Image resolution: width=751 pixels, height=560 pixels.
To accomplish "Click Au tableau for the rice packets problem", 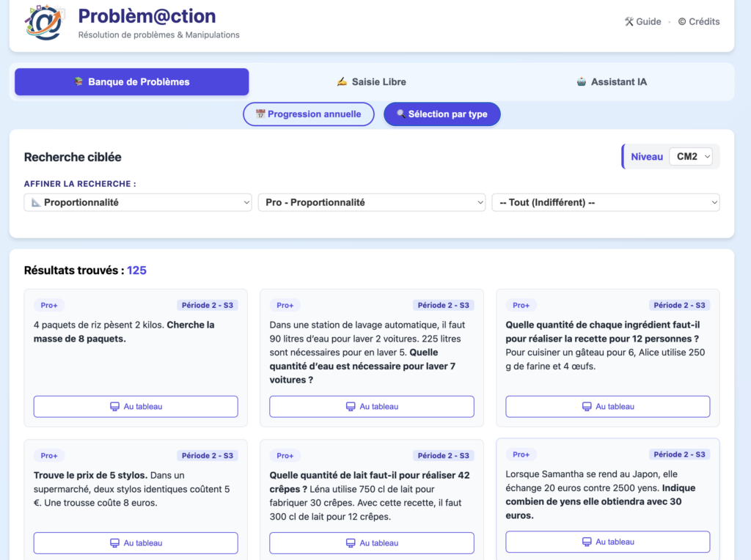I will (136, 407).
